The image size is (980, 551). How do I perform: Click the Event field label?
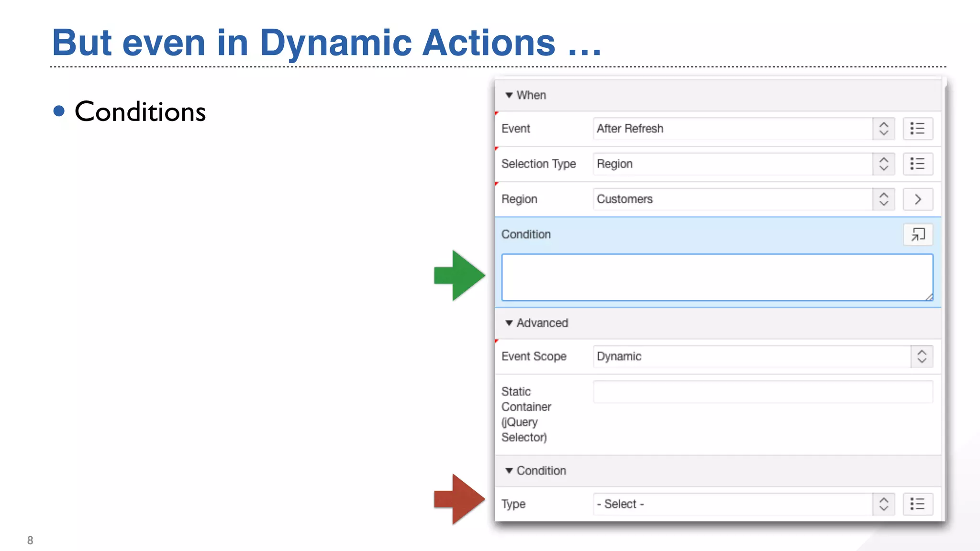pos(516,129)
